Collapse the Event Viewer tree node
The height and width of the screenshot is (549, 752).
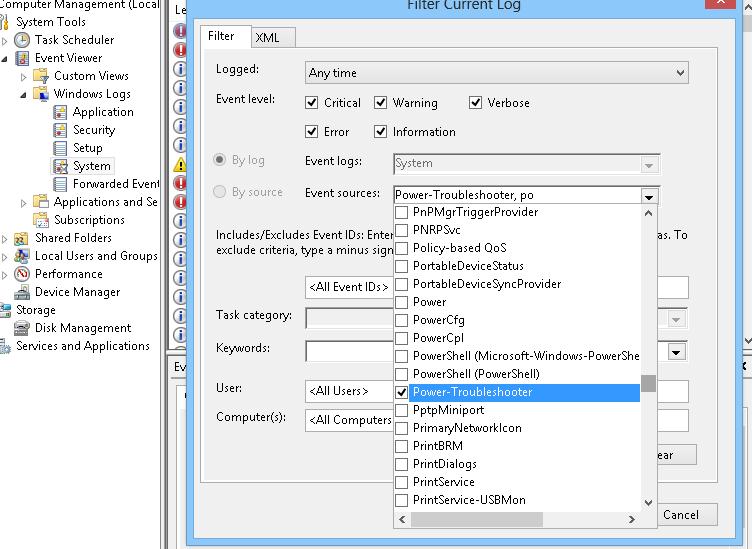(x=4, y=59)
